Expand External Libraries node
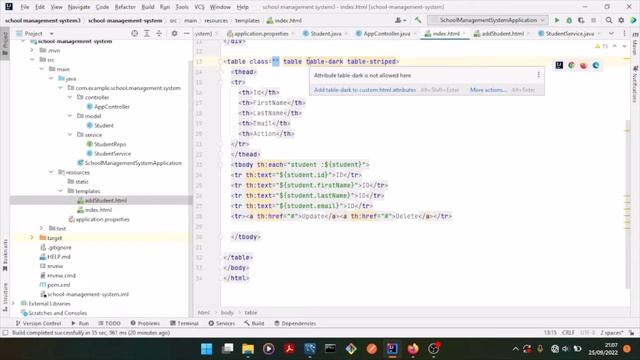640x360 pixels. click(13, 303)
